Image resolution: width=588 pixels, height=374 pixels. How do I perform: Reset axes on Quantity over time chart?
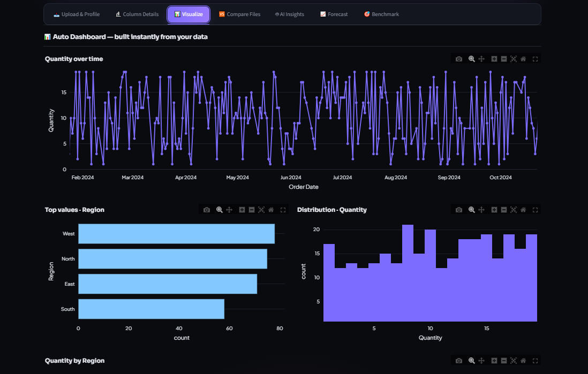523,59
